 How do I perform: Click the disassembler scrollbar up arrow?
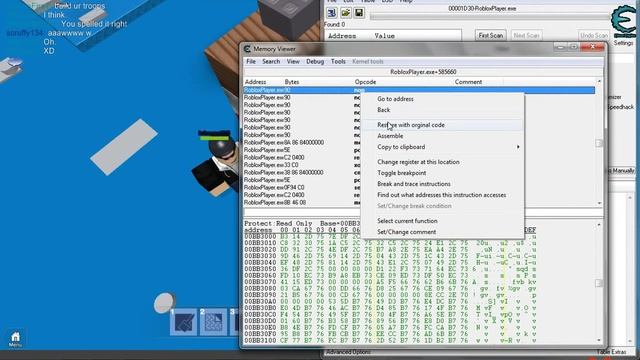click(x=599, y=82)
